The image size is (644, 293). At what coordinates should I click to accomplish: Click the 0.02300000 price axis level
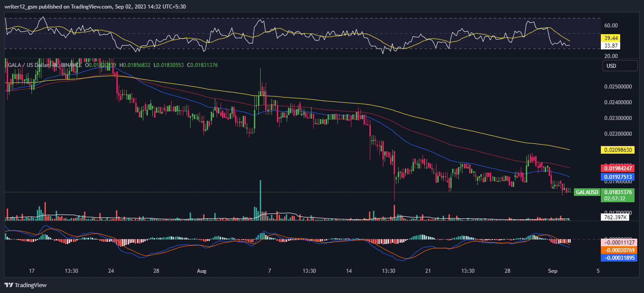pos(618,118)
